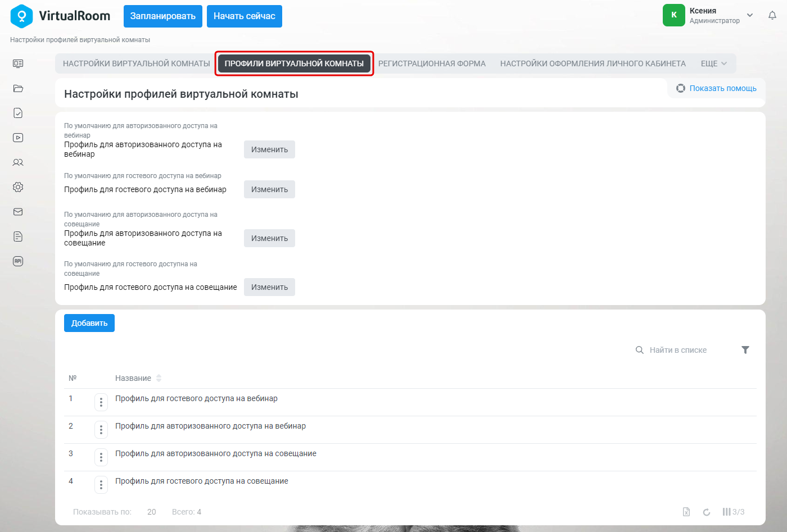Open the three-dot menu for row 2
Viewport: 787px width, 532px height.
point(101,429)
